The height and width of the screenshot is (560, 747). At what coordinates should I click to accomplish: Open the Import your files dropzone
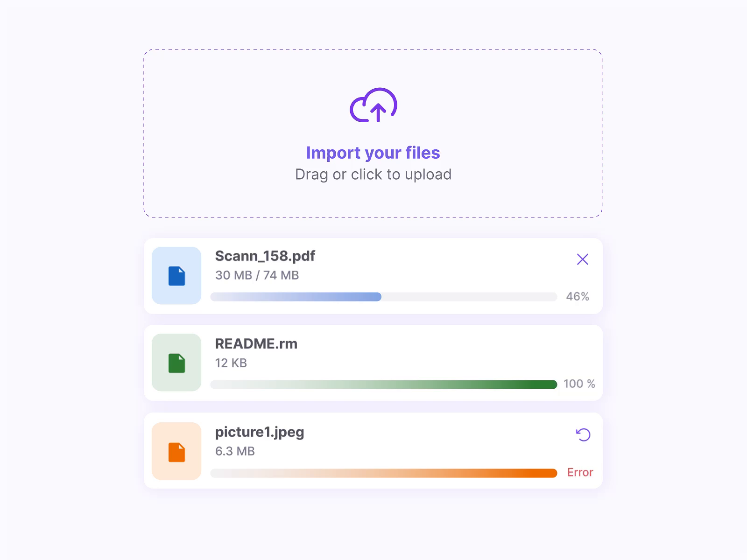[373, 133]
